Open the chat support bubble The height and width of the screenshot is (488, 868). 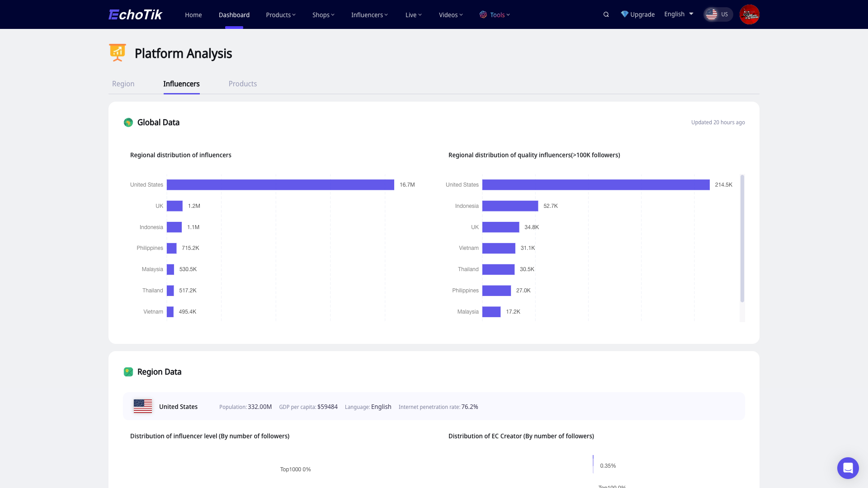(x=848, y=468)
